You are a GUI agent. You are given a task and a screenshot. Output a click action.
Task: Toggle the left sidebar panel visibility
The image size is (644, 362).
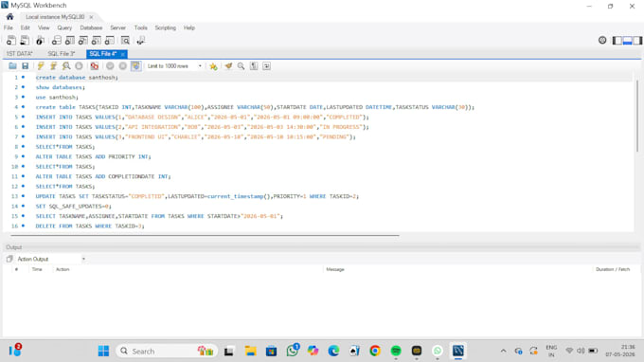pyautogui.click(x=617, y=40)
